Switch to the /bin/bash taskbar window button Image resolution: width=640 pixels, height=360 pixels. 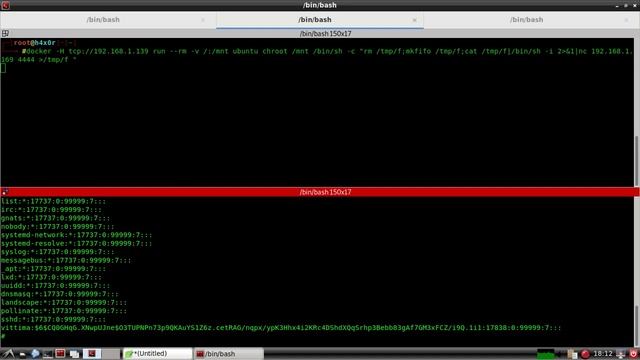229,354
